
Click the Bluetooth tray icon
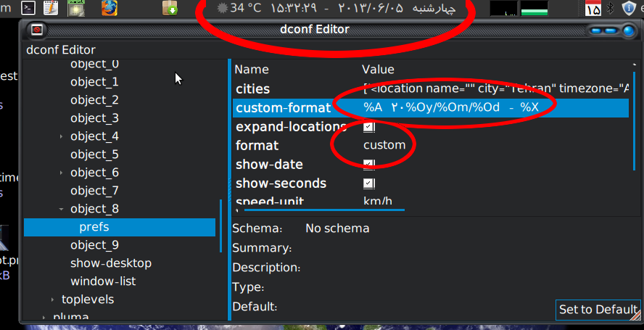coord(611,8)
